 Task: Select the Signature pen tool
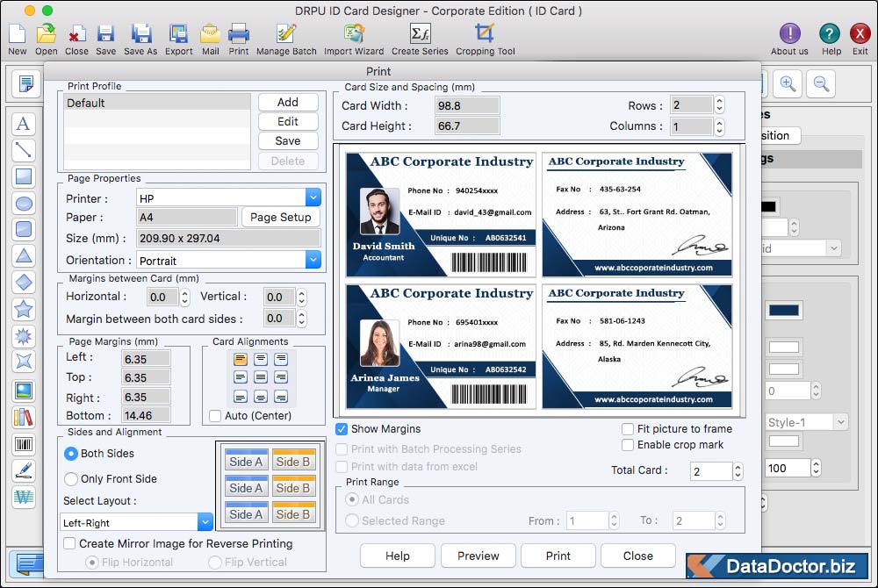coord(24,470)
